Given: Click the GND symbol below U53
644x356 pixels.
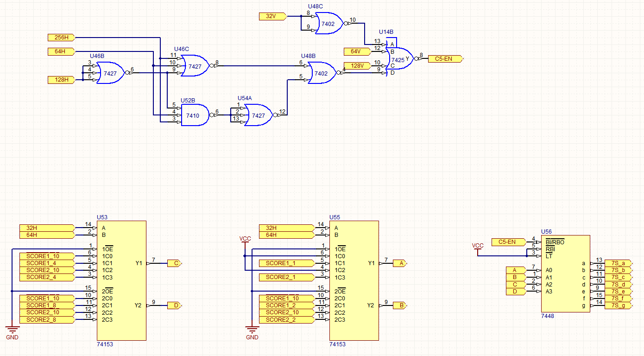Looking at the screenshot, I should click(x=12, y=332).
